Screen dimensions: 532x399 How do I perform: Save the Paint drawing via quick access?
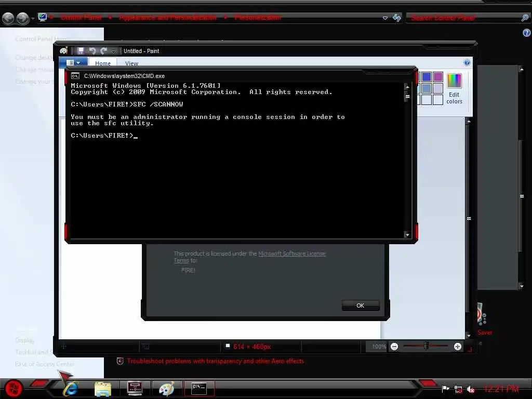click(81, 51)
